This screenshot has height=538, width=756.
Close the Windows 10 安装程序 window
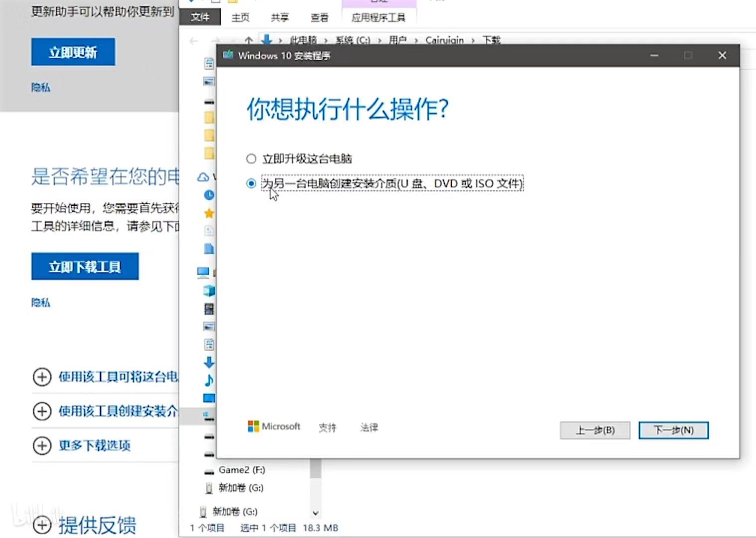click(x=722, y=55)
